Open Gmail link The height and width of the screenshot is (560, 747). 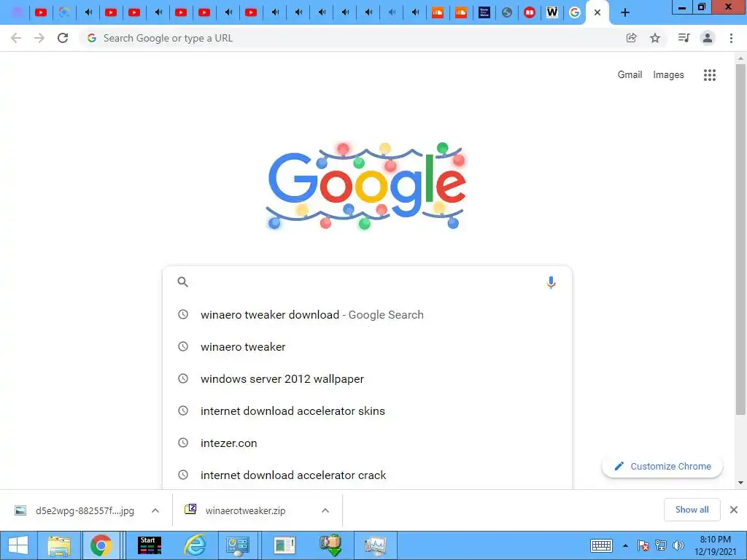[630, 75]
